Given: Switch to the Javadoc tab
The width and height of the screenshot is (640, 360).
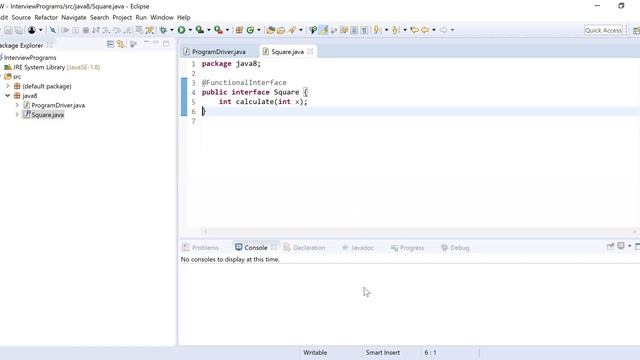Looking at the screenshot, I should [358, 247].
